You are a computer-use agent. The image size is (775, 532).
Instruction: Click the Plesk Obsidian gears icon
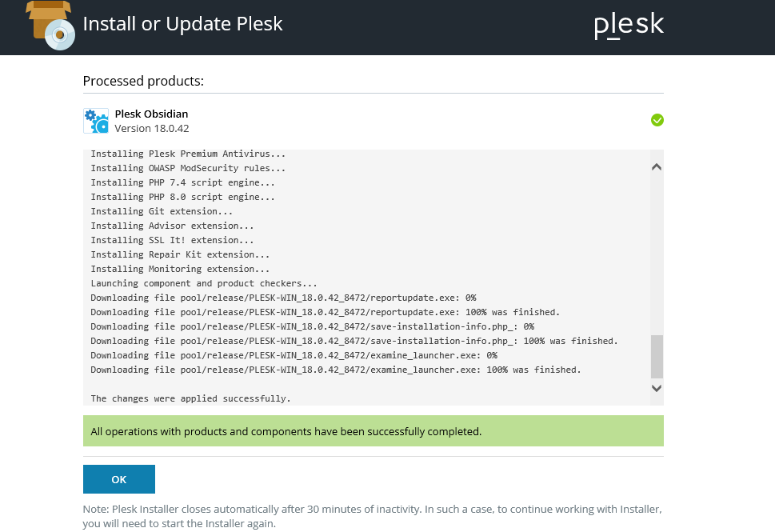96,121
